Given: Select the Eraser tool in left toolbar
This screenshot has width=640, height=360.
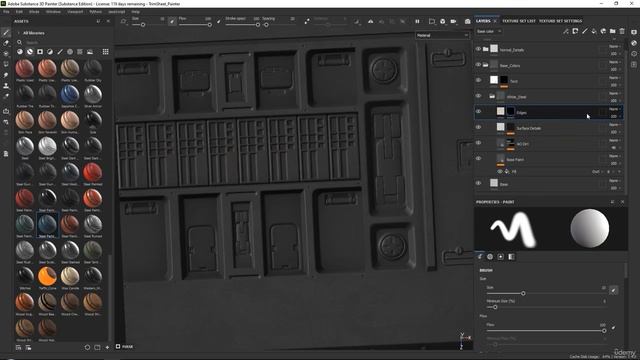Looking at the screenshot, I should 6,43.
